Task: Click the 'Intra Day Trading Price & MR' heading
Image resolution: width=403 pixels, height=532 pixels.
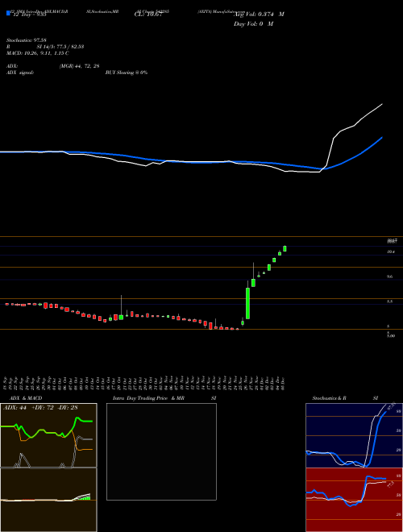Action: (x=148, y=398)
